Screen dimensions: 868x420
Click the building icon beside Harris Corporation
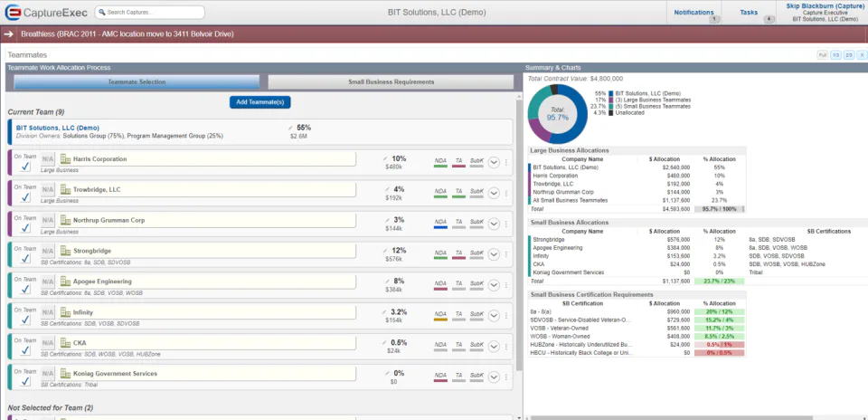[65, 159]
